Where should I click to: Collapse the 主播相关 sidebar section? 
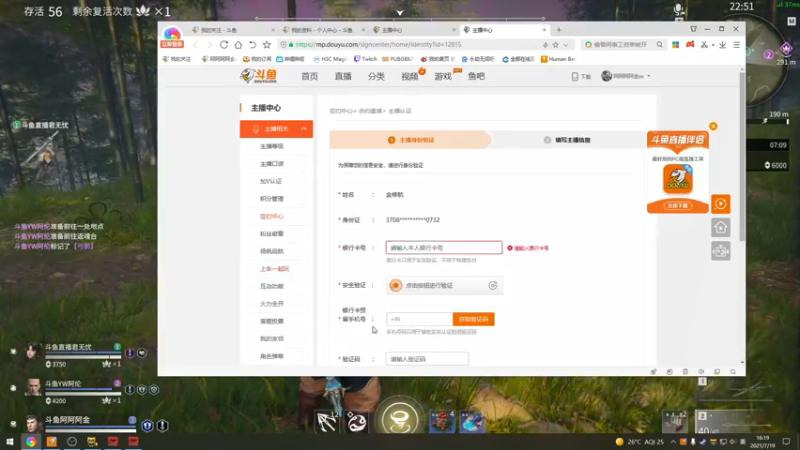coord(304,129)
